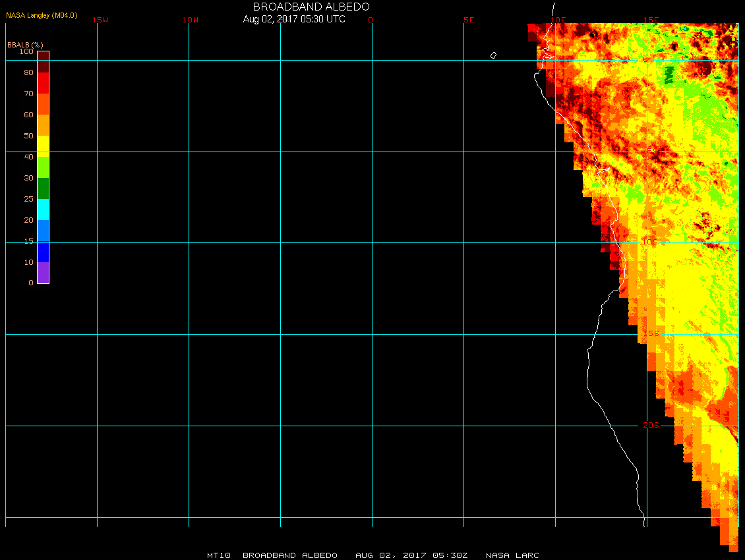Click the legend value "50"
Viewport: 745px width, 560px height.
pos(29,136)
